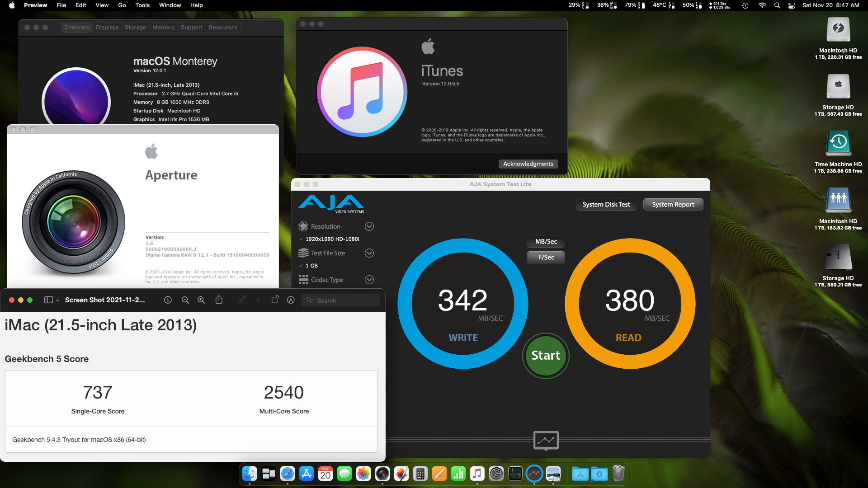This screenshot has height=488, width=868.
Task: Zoom in using Preview toolbar
Action: click(x=201, y=300)
